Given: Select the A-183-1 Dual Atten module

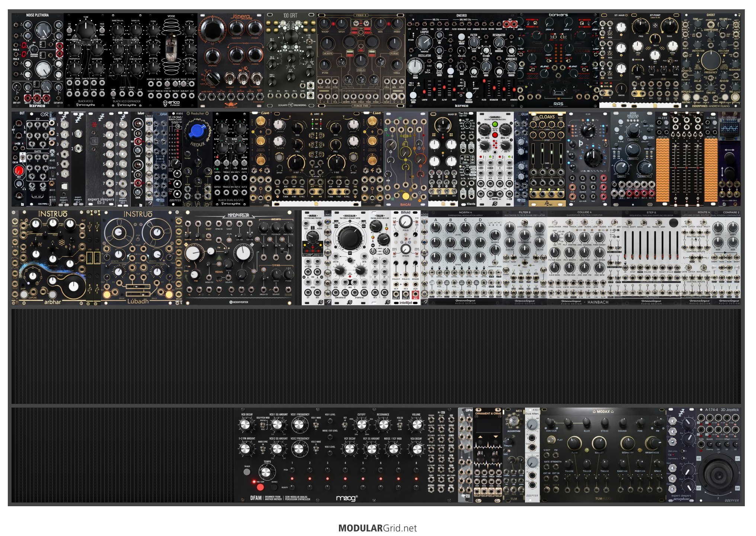Looking at the screenshot, I should [x=532, y=455].
